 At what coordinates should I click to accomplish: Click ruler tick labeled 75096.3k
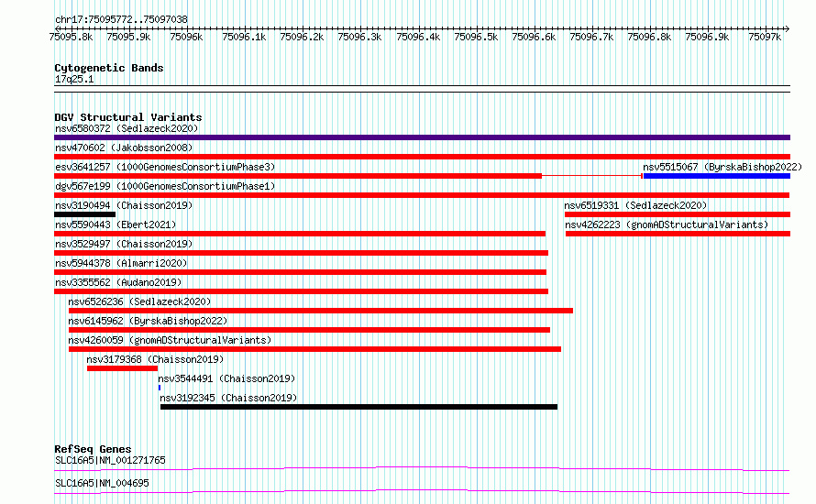click(359, 37)
